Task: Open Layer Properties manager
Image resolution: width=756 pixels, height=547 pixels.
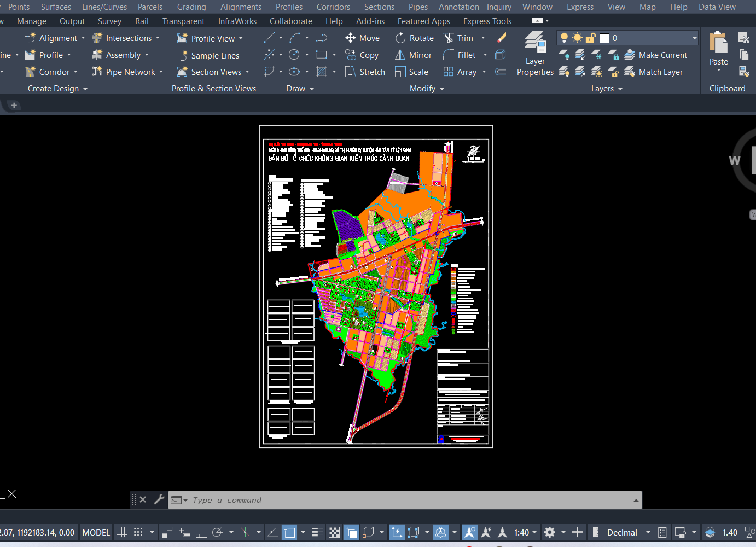Action: click(x=535, y=54)
